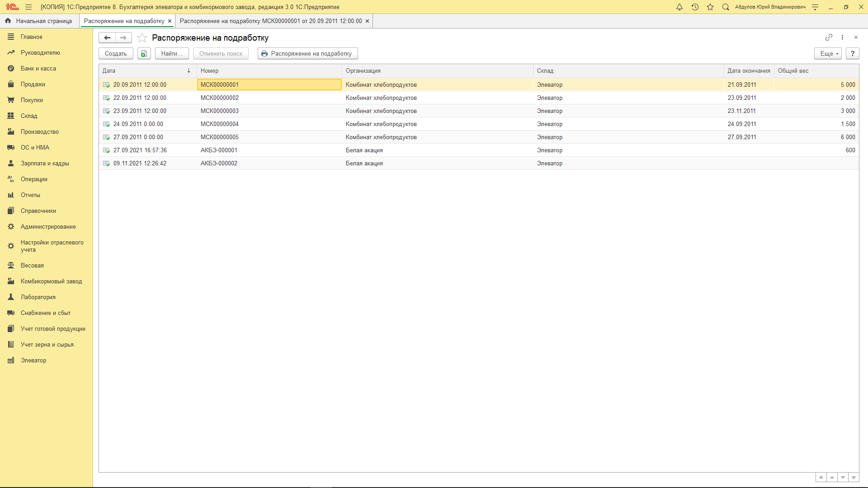Open the Весовая section
Viewport: 868px width, 488px height.
[x=46, y=266]
